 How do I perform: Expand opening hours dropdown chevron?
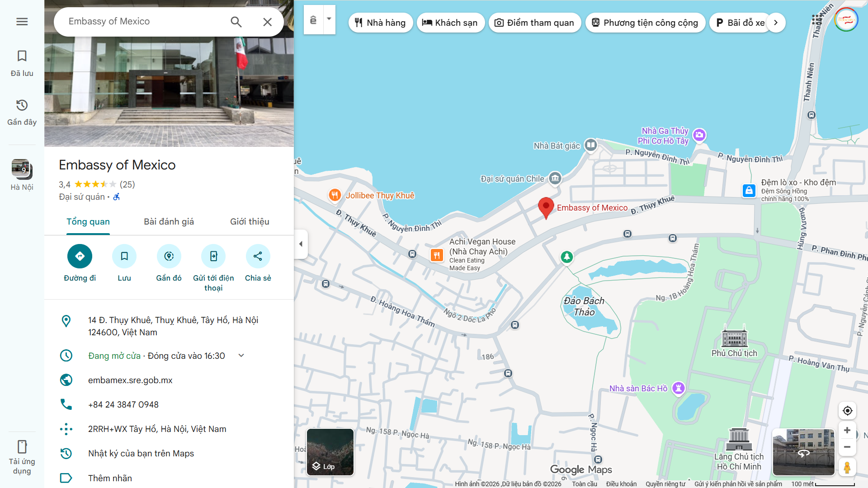click(241, 356)
